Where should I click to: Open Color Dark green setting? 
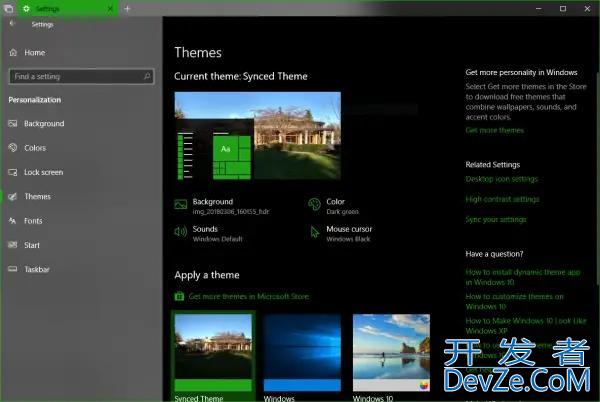334,206
